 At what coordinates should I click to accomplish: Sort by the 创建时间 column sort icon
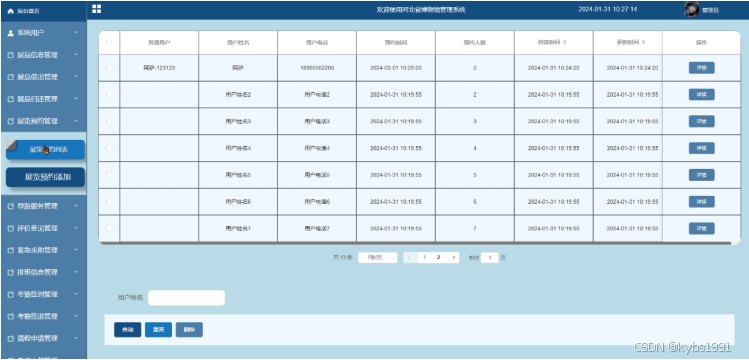[565, 42]
